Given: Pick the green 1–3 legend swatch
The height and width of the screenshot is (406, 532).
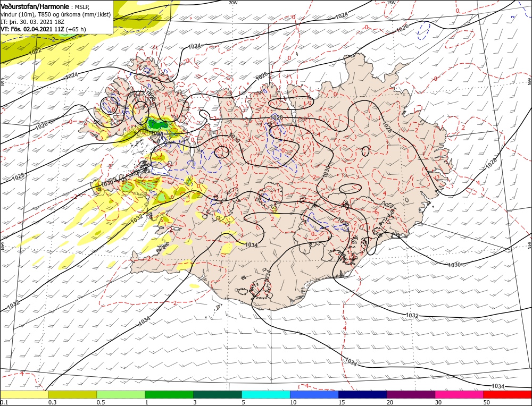Looking at the screenshot, I should tap(169, 394).
